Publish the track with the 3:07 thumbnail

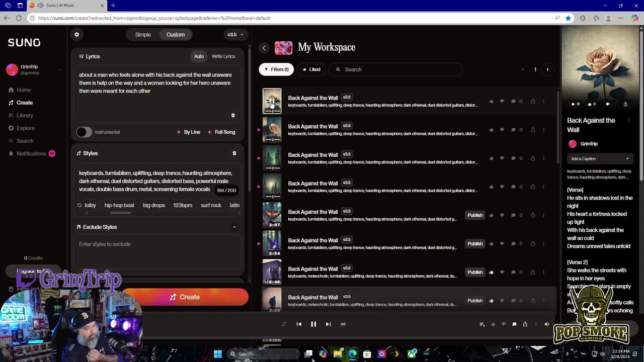tap(475, 215)
